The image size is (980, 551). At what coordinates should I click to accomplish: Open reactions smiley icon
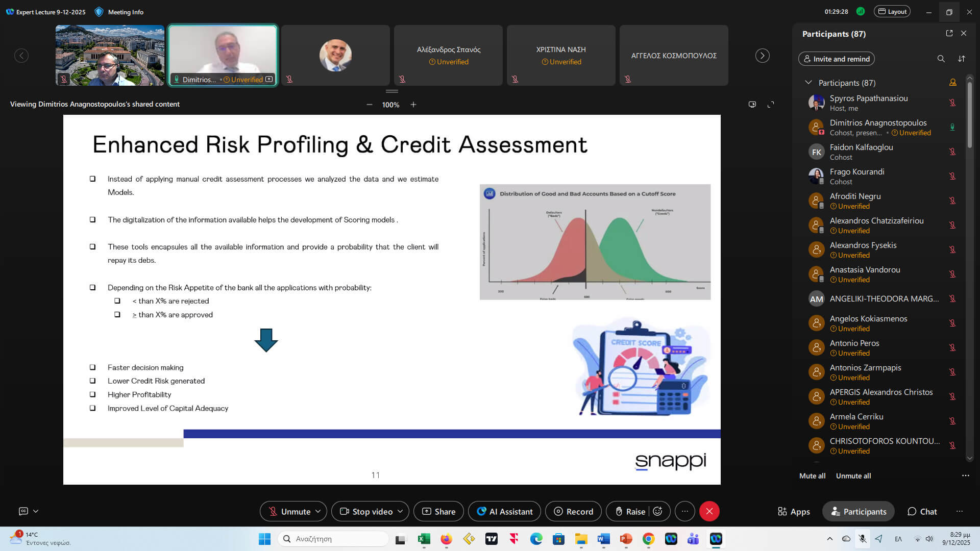[658, 511]
